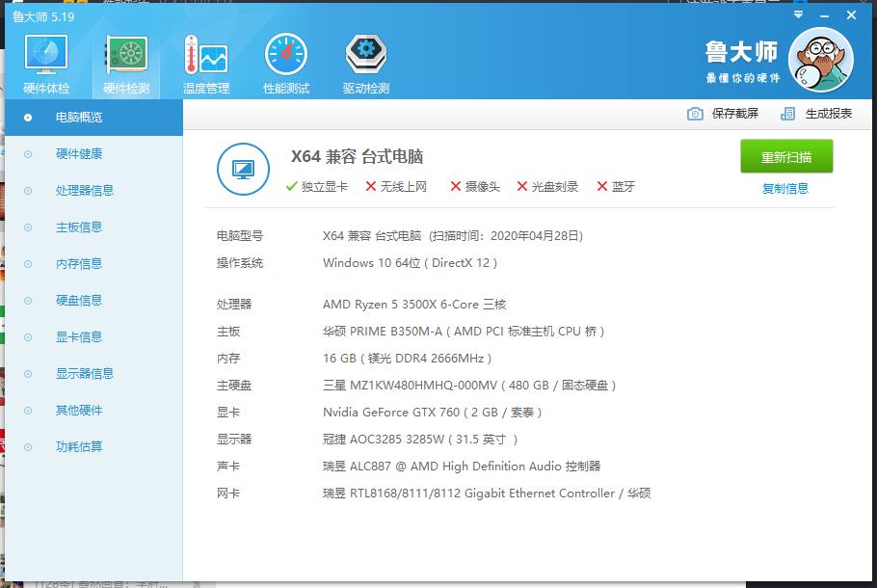Viewport: 877px width, 588px height.
Task: Start 驱动检测 driver scan
Action: [x=364, y=60]
